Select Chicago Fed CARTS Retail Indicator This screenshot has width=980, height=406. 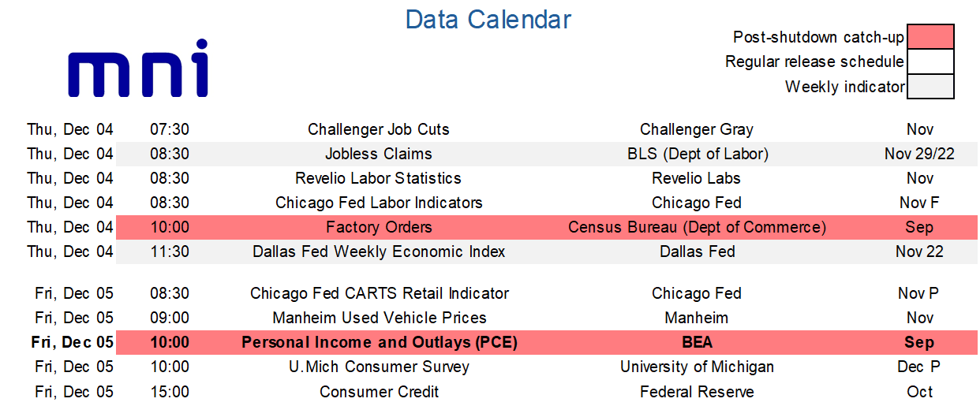click(379, 293)
